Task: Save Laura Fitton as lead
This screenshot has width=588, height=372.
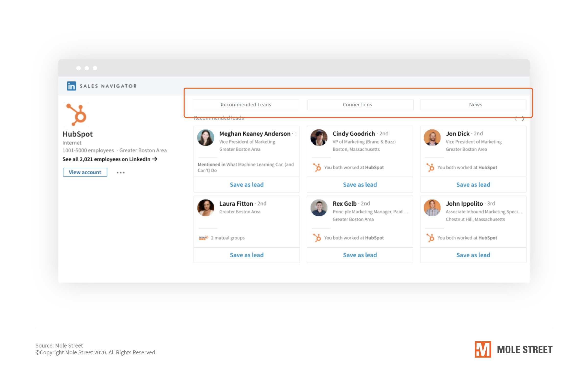Action: click(247, 255)
